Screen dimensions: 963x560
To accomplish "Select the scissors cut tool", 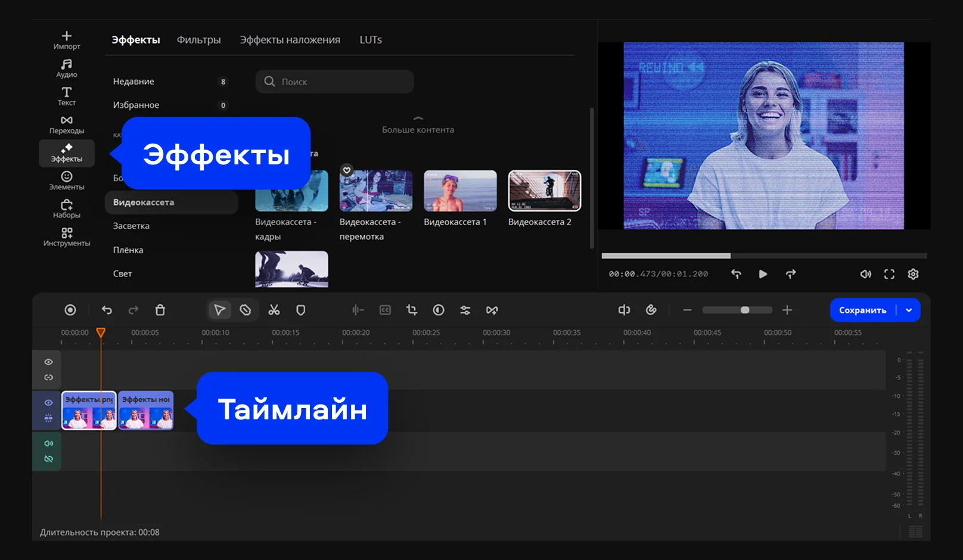I will coord(274,310).
